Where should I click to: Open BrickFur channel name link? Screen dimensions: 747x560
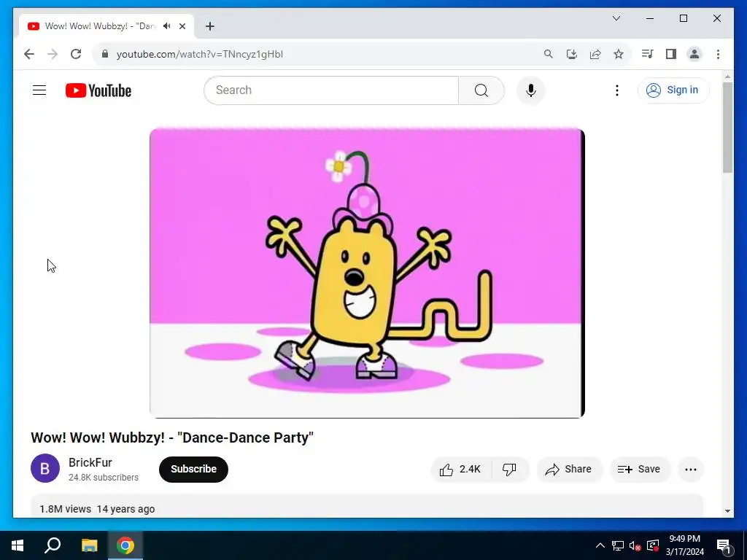(x=90, y=462)
